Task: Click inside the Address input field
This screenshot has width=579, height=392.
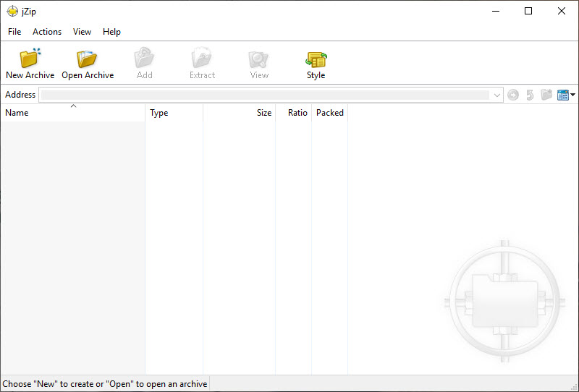Action: (265, 95)
